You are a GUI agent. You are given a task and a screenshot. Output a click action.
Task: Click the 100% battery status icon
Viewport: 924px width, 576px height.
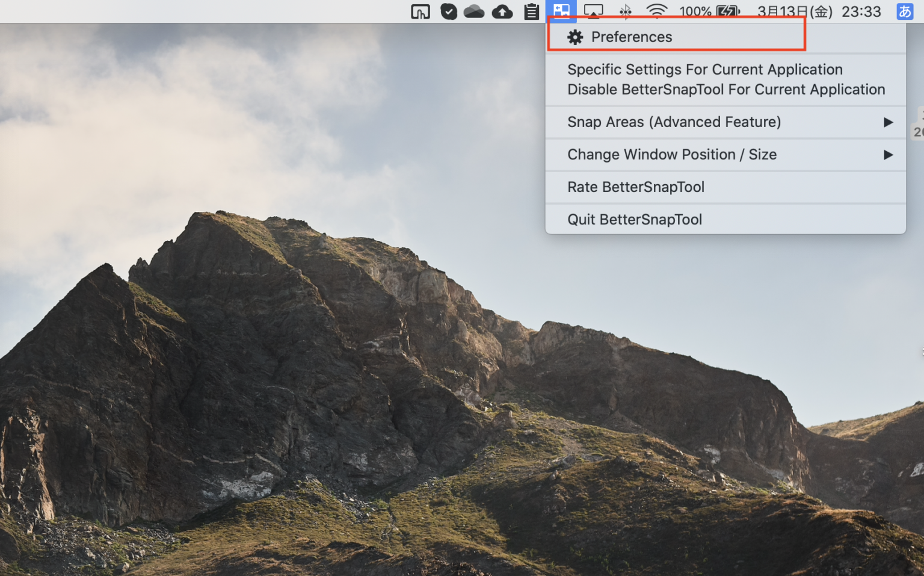click(x=709, y=11)
